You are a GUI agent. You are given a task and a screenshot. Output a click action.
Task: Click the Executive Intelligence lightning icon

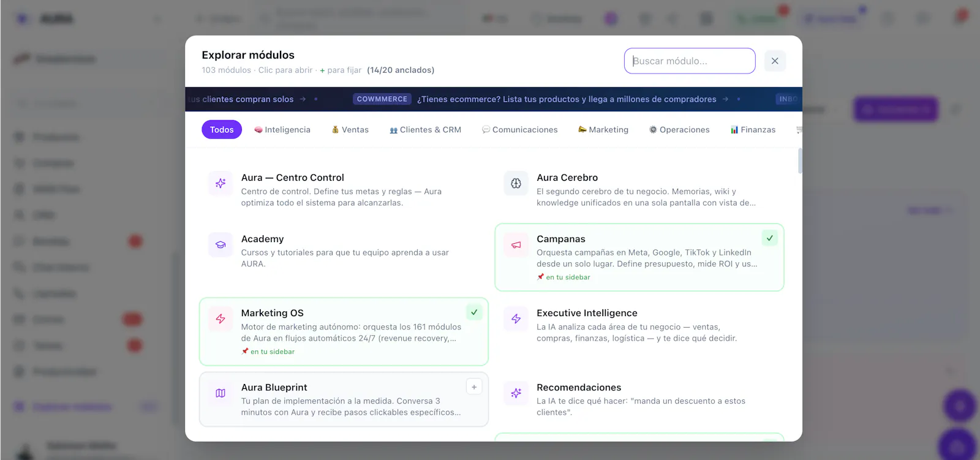coord(516,319)
